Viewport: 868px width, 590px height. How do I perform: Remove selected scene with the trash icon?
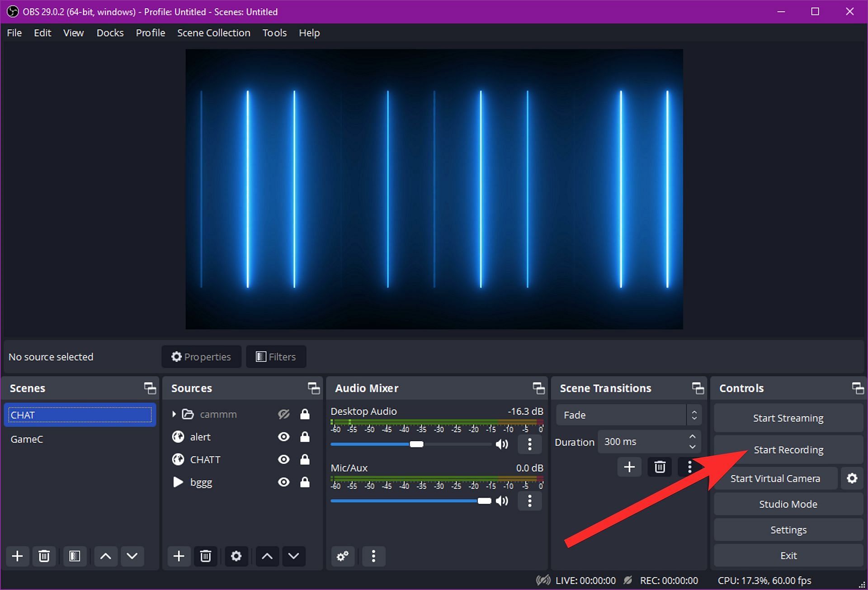[44, 556]
